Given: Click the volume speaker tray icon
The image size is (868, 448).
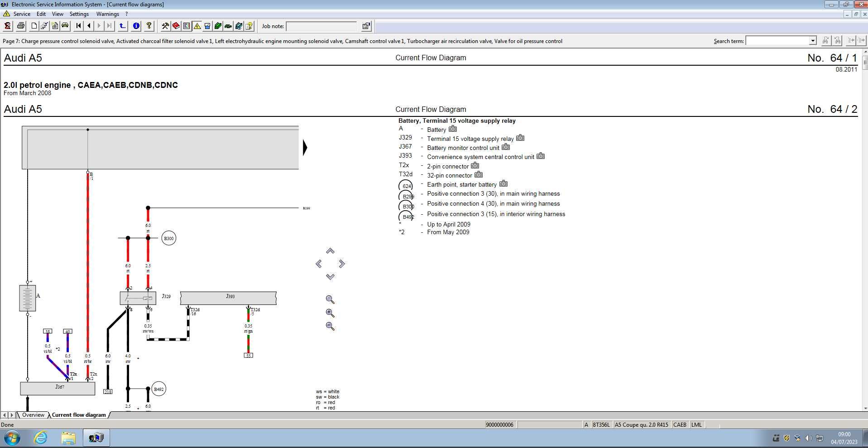Looking at the screenshot, I should (808, 438).
